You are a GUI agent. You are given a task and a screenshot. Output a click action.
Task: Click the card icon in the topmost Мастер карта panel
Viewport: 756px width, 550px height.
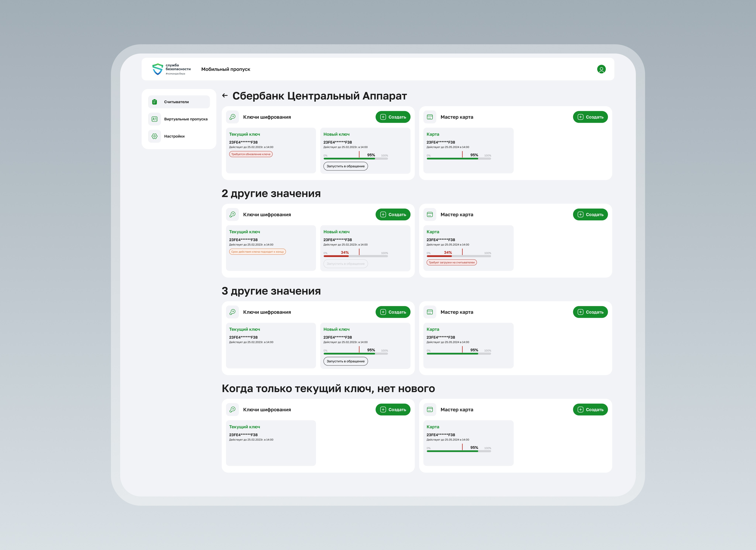[430, 117]
